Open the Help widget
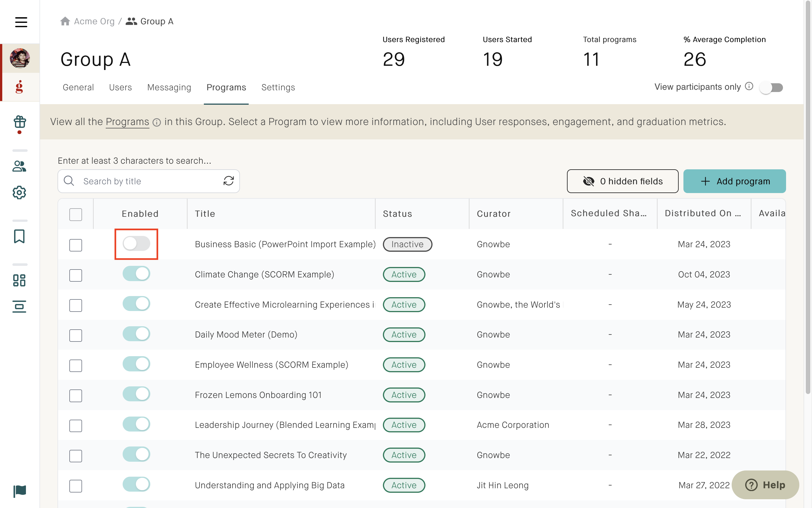812x508 pixels. (x=765, y=485)
